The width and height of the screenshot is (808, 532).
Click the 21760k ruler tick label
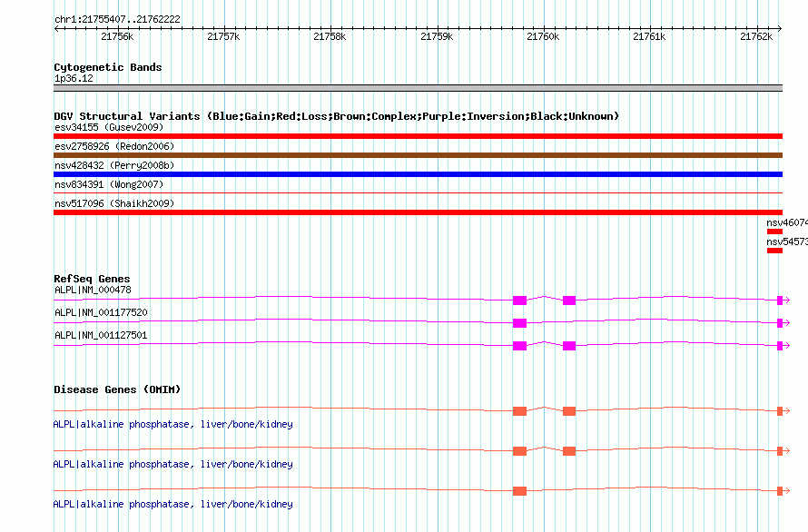pyautogui.click(x=543, y=36)
